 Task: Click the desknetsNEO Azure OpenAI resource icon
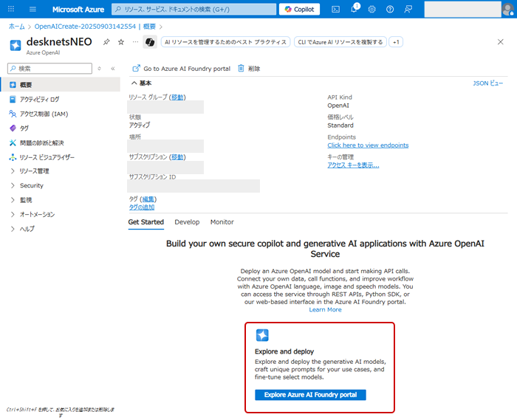(16, 45)
